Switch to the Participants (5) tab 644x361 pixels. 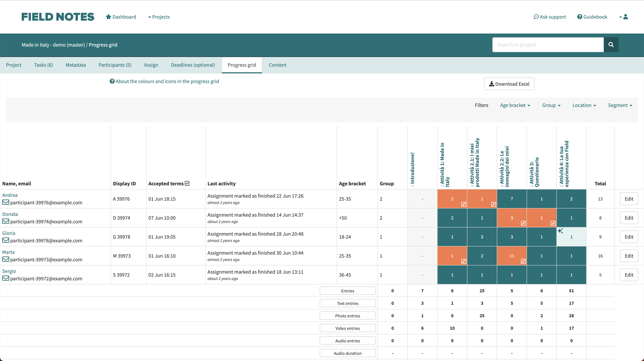tap(115, 65)
